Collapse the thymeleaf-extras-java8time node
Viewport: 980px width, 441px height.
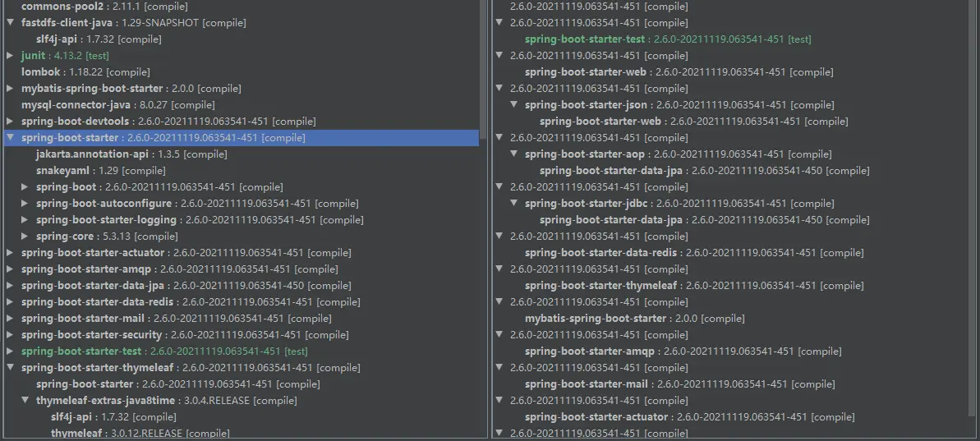pos(25,401)
